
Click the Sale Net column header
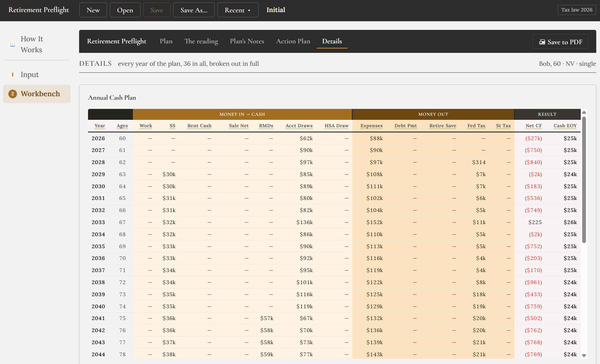[x=239, y=126]
